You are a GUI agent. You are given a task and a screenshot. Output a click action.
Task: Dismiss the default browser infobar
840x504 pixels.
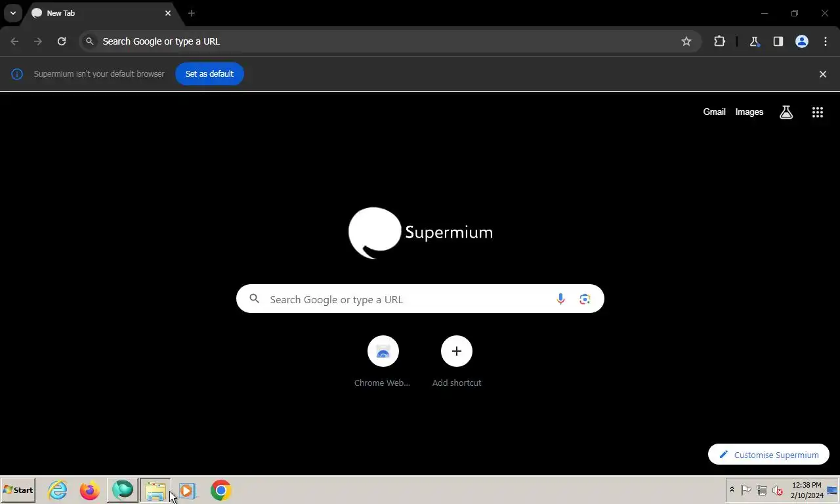823,74
